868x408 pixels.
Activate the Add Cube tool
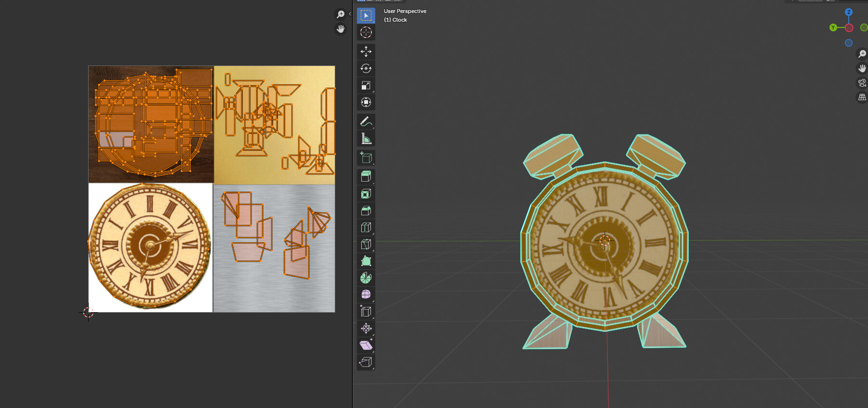[366, 158]
